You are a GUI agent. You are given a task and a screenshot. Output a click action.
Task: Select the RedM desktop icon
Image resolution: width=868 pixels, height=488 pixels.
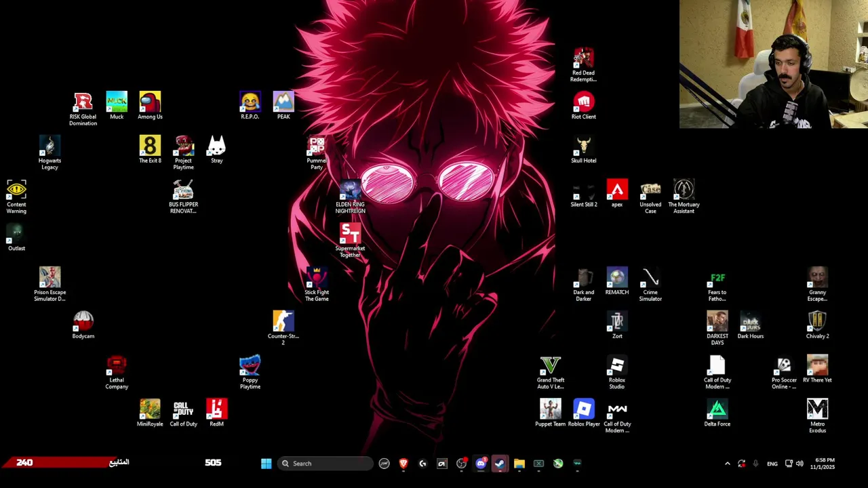point(216,413)
